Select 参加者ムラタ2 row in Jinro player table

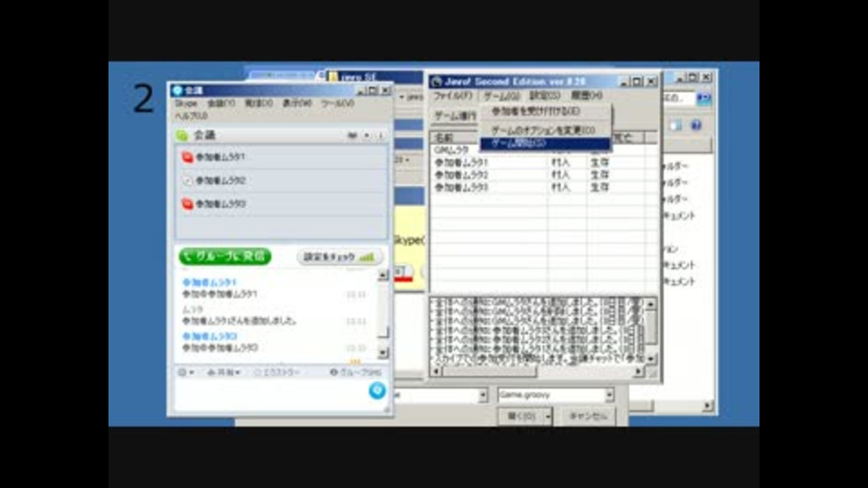537,175
